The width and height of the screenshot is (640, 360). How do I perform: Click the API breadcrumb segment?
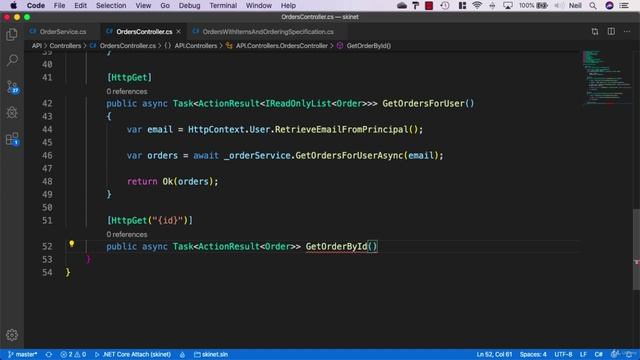37,46
